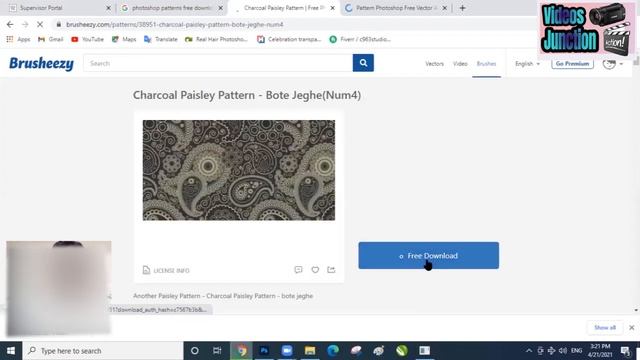
Task: Click the comment icon below the pattern
Action: tap(298, 270)
